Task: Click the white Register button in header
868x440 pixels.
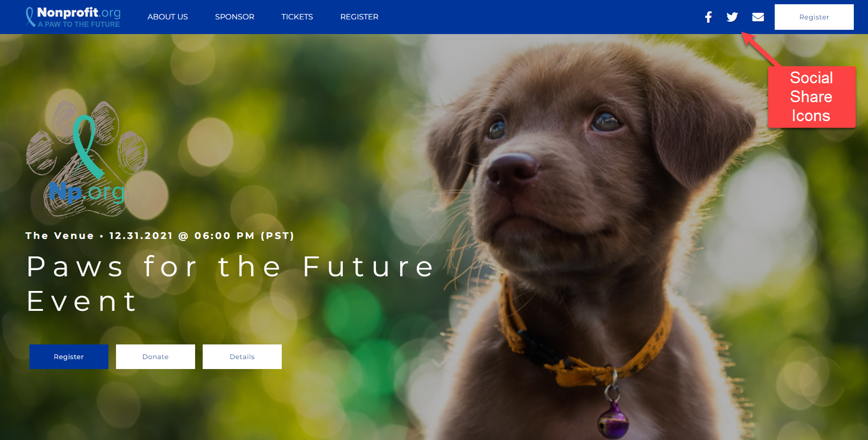Action: click(814, 17)
